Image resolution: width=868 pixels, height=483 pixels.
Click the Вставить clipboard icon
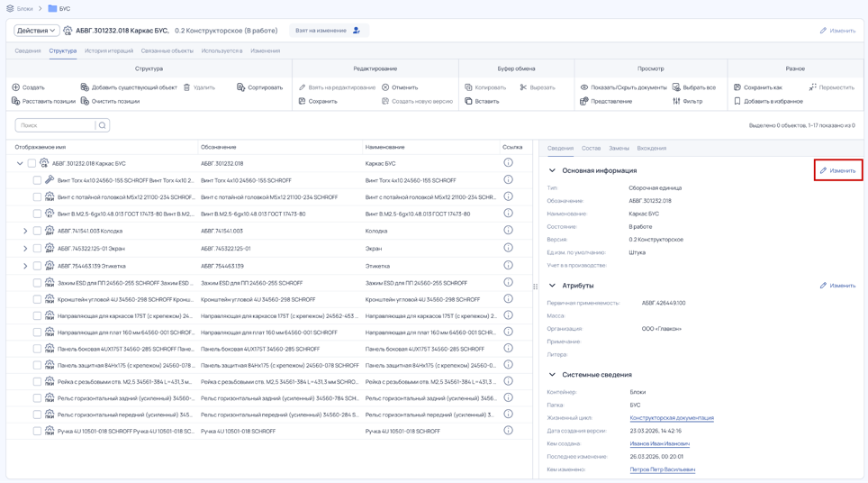468,101
